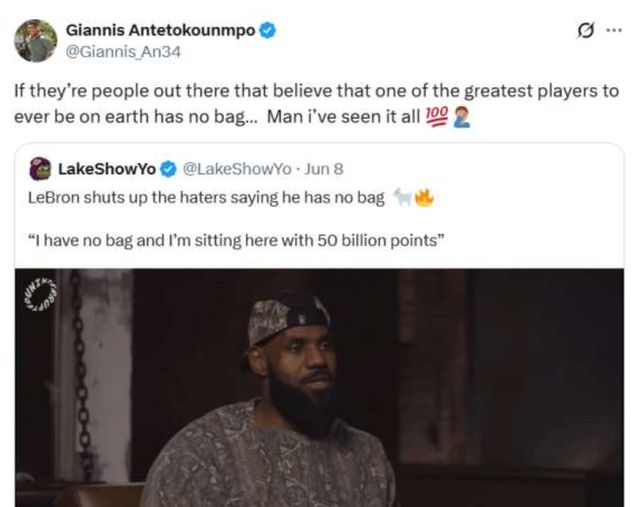640x507 pixels.
Task: Open the @LakeShowYo handle
Action: click(227, 168)
